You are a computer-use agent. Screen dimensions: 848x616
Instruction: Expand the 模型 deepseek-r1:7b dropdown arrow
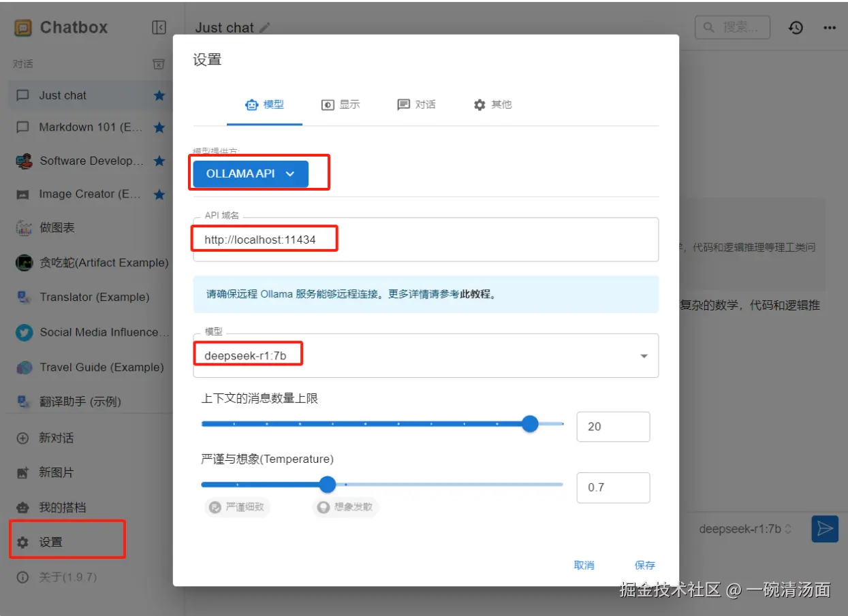click(x=644, y=356)
